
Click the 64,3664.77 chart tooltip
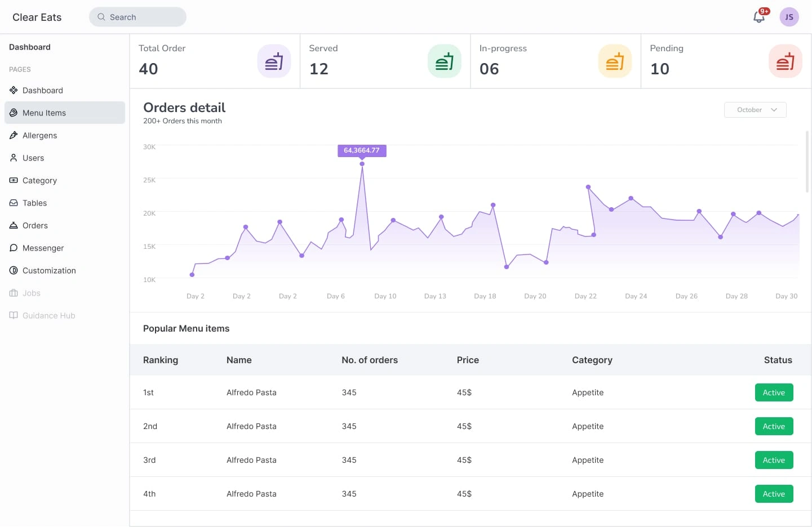[362, 150]
